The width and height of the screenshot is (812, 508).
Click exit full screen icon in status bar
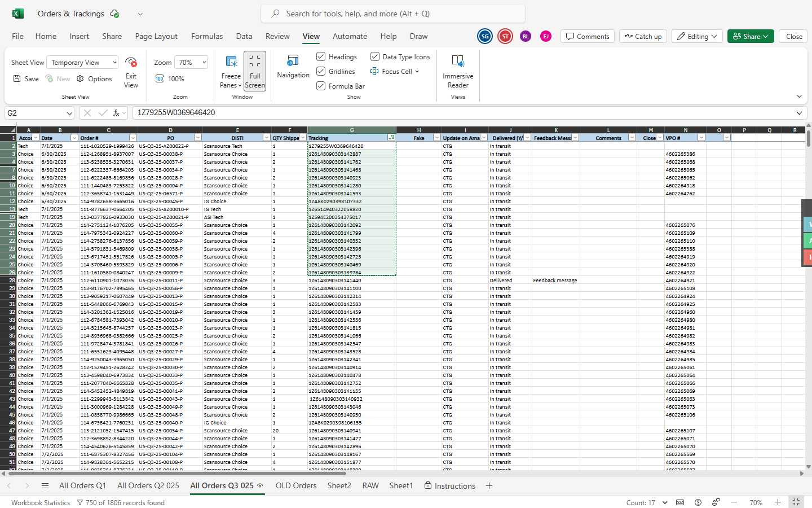pyautogui.click(x=796, y=502)
